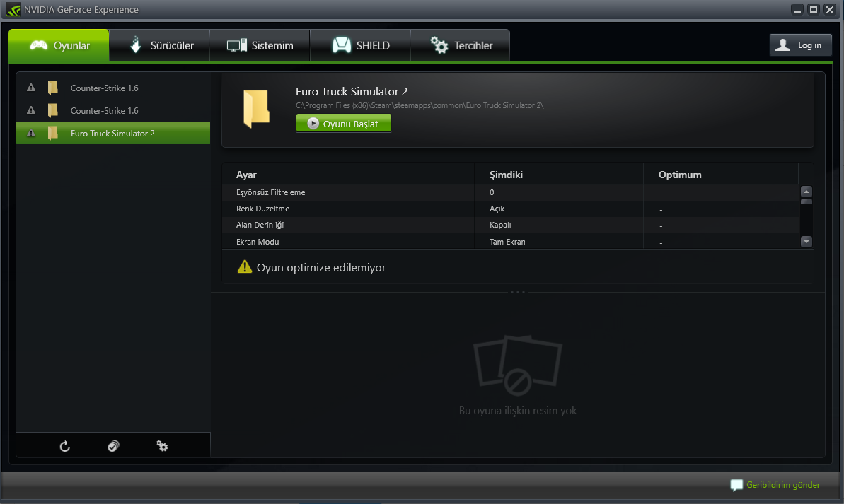Click the no-image placeholder icon
This screenshot has width=844, height=504.
[517, 365]
